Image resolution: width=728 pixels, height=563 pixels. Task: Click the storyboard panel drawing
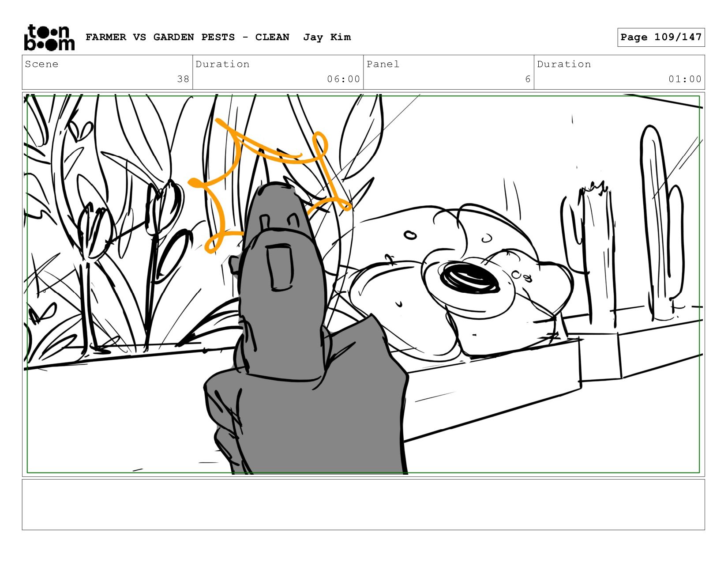pos(364,284)
